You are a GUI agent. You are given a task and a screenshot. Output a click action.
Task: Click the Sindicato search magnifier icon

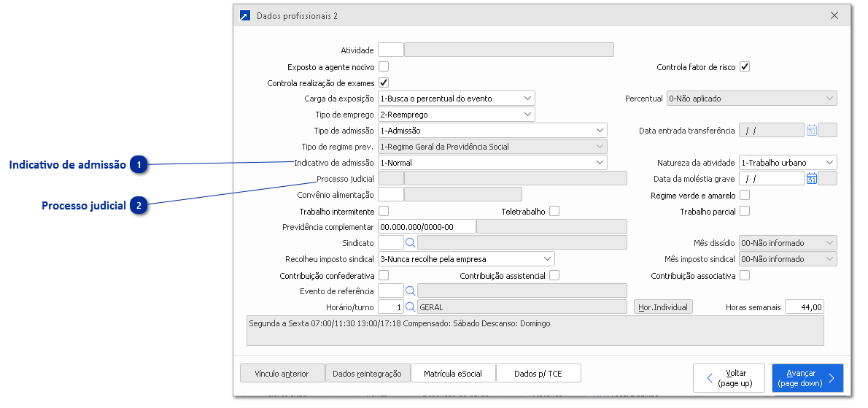(x=410, y=243)
